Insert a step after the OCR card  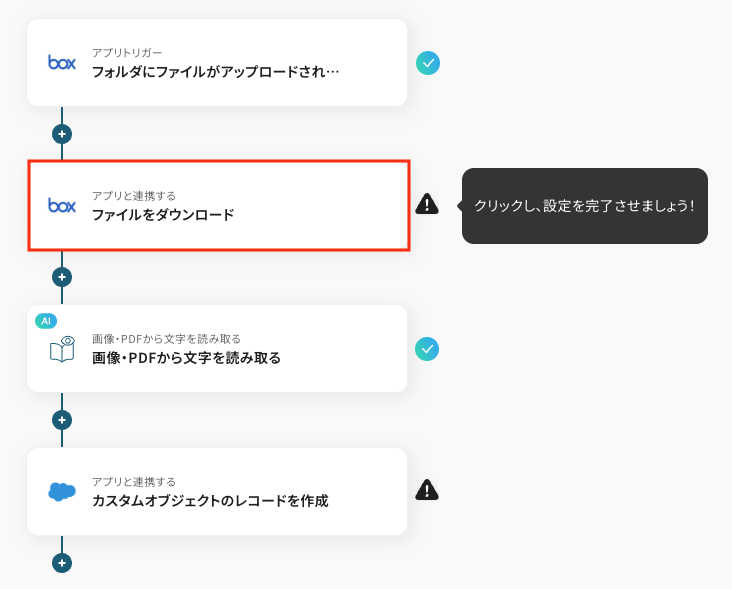[62, 419]
